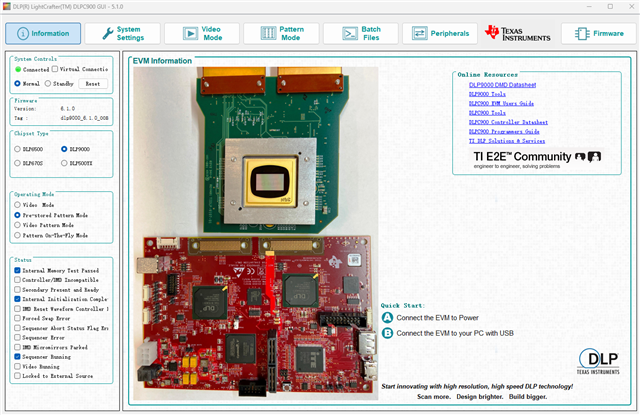
Task: Toggle the Sequencer Running checkbox
Action: click(17, 356)
